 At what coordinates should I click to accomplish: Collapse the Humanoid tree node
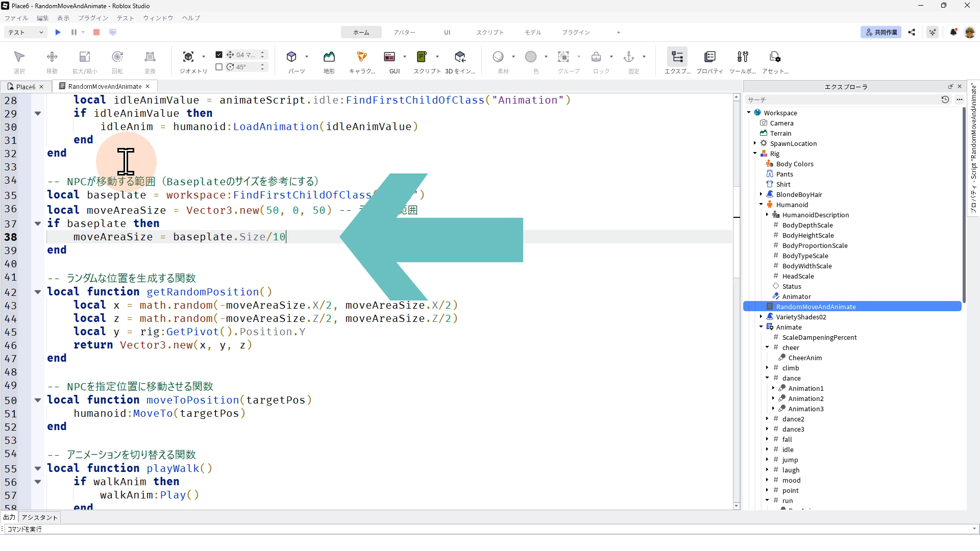(x=761, y=205)
